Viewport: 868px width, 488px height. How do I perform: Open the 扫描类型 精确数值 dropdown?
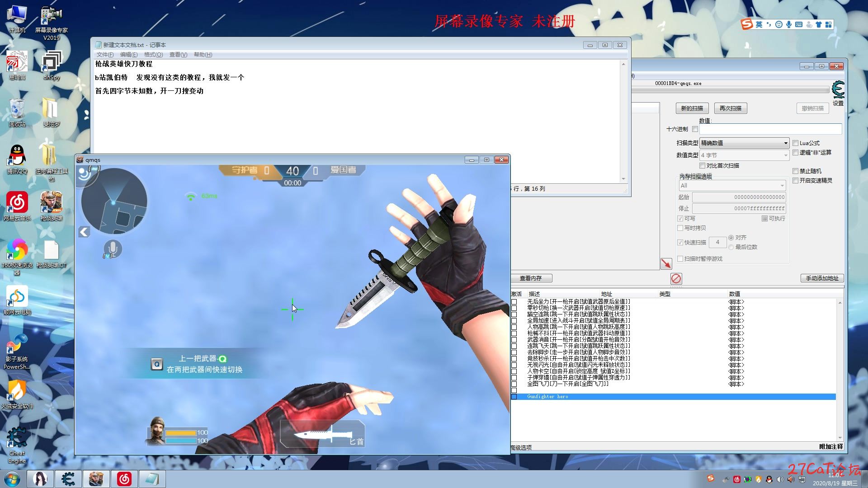[744, 143]
